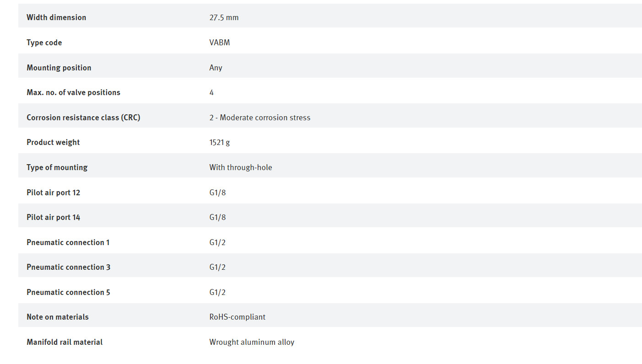Click the Pneumatic connection 3 label

[x=69, y=267]
